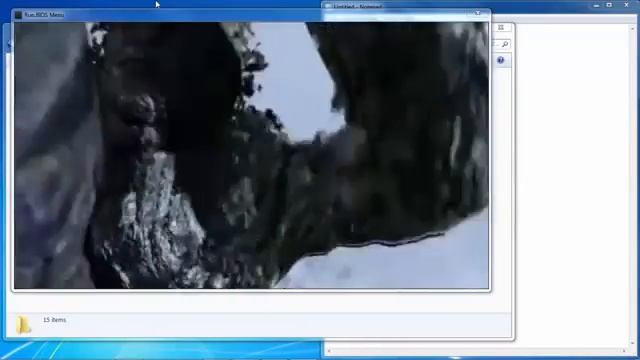
Task: Click the Help question-mark icon in Explorer
Action: point(500,60)
